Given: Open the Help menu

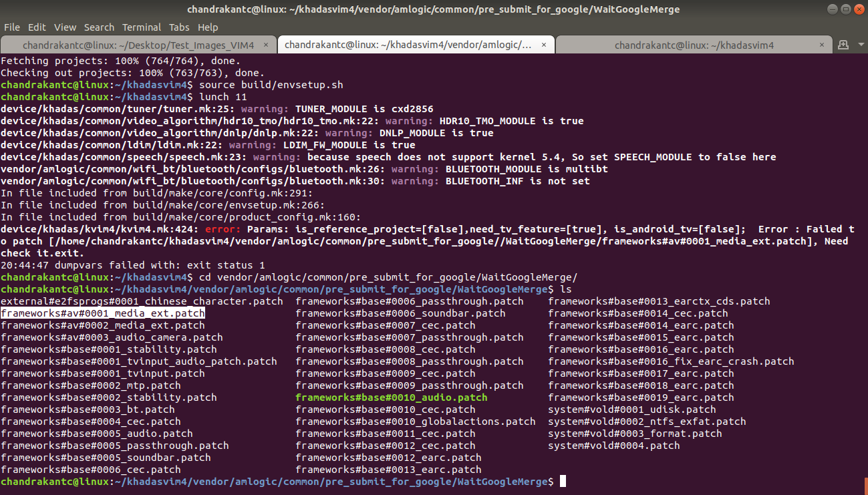Looking at the screenshot, I should pyautogui.click(x=208, y=27).
